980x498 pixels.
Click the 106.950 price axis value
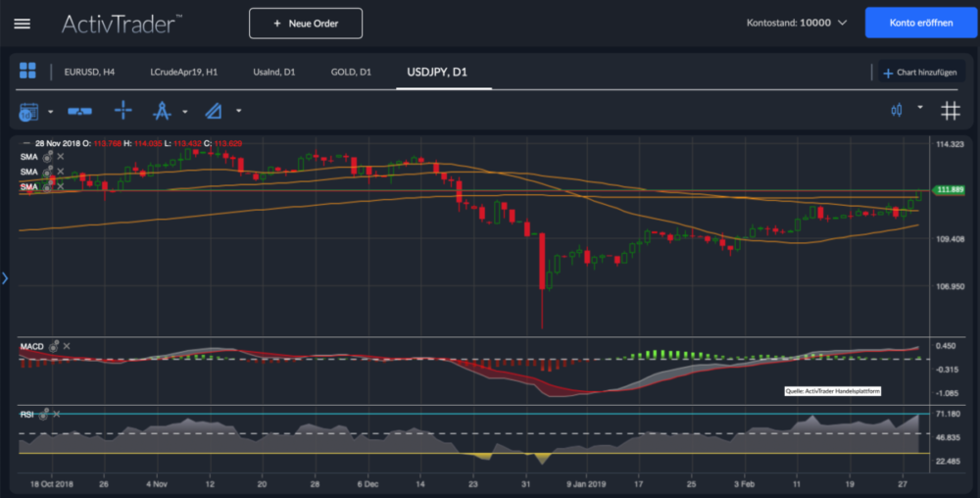tap(950, 286)
